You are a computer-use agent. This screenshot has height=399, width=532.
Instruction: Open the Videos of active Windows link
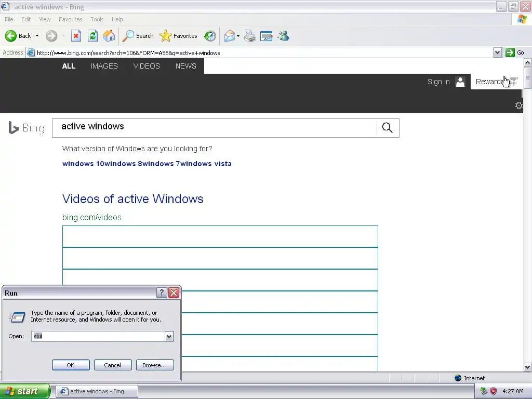point(132,199)
